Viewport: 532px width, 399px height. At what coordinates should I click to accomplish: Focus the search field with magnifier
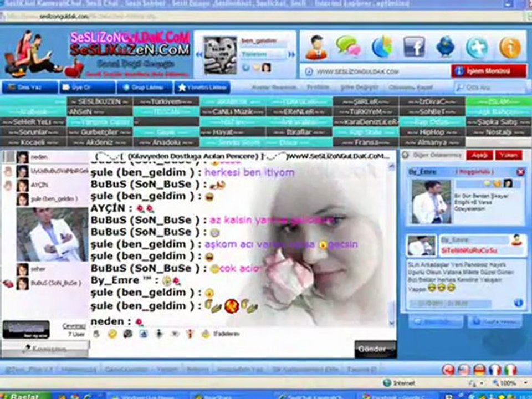[x=489, y=88]
